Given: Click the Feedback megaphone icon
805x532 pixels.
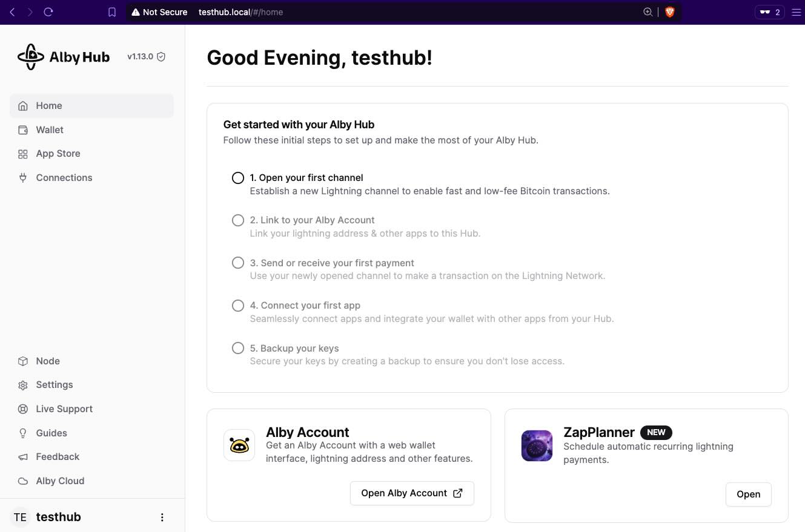Looking at the screenshot, I should pos(23,457).
